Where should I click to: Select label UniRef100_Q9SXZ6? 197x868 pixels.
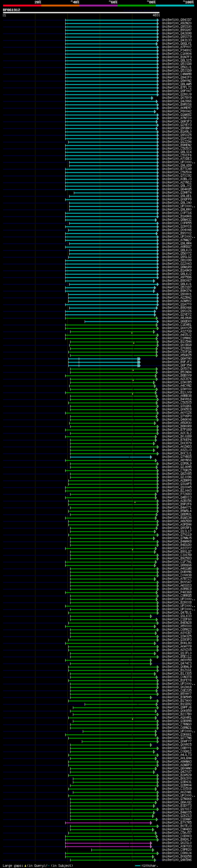(177, 311)
